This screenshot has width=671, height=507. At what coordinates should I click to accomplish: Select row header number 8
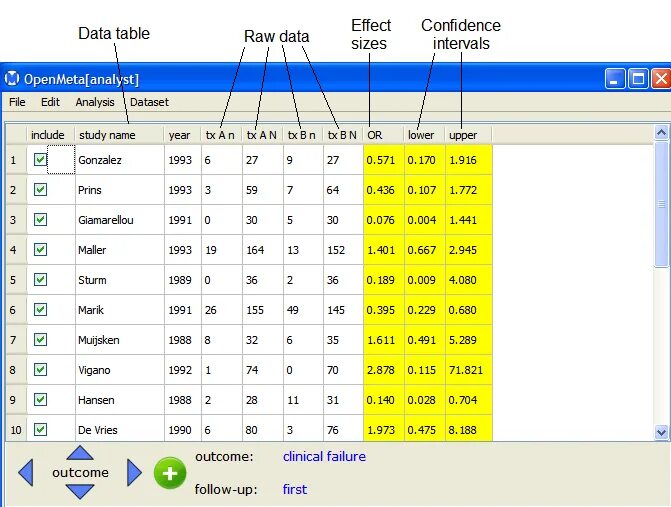[x=16, y=370]
